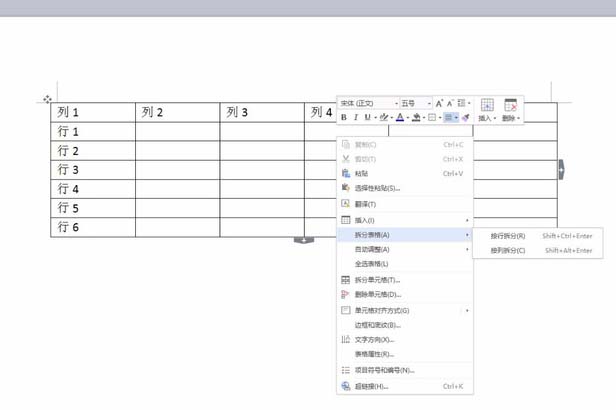Choose 超链接(H)... from context menu

pos(405,386)
